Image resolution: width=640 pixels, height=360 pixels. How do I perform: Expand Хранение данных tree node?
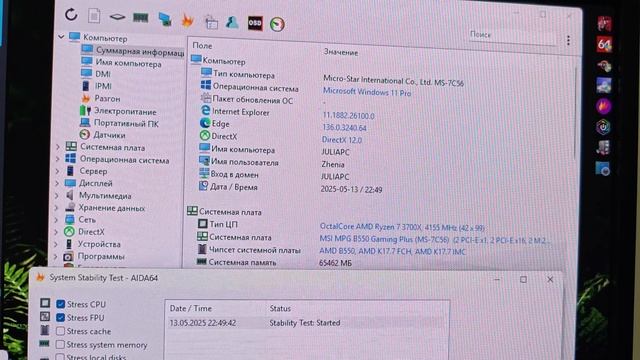(57, 208)
